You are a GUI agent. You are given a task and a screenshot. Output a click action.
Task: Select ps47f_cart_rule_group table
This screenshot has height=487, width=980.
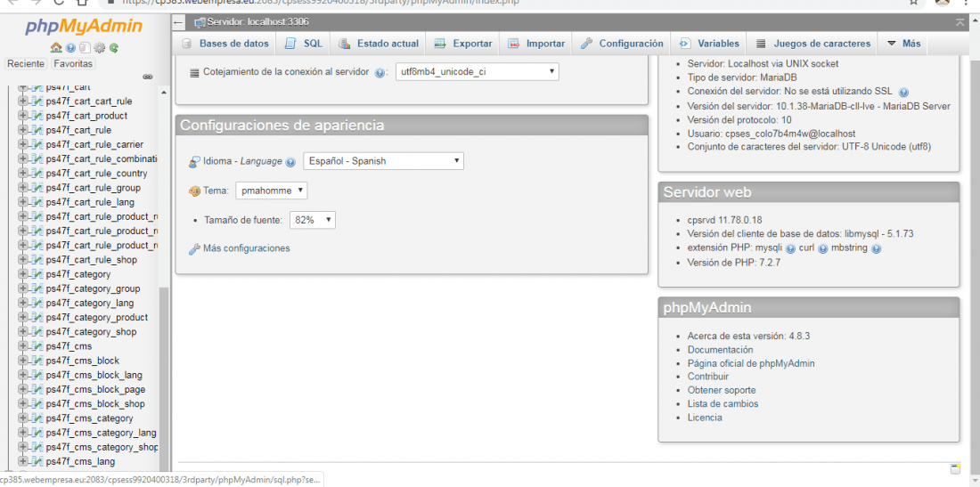pos(94,187)
